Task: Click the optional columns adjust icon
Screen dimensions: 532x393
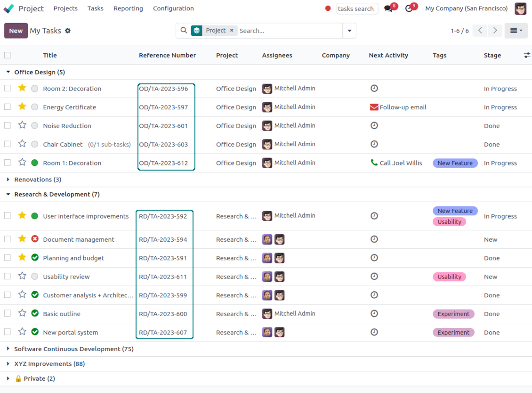Action: (527, 55)
